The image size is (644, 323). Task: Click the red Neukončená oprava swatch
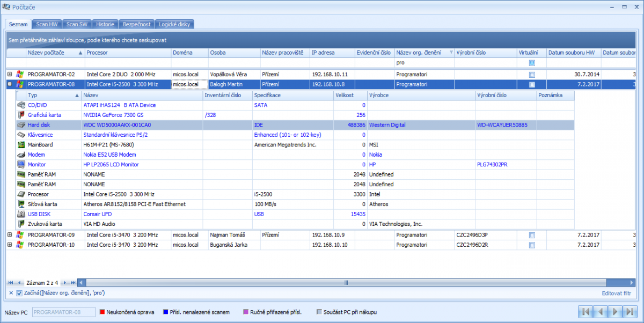[102, 312]
